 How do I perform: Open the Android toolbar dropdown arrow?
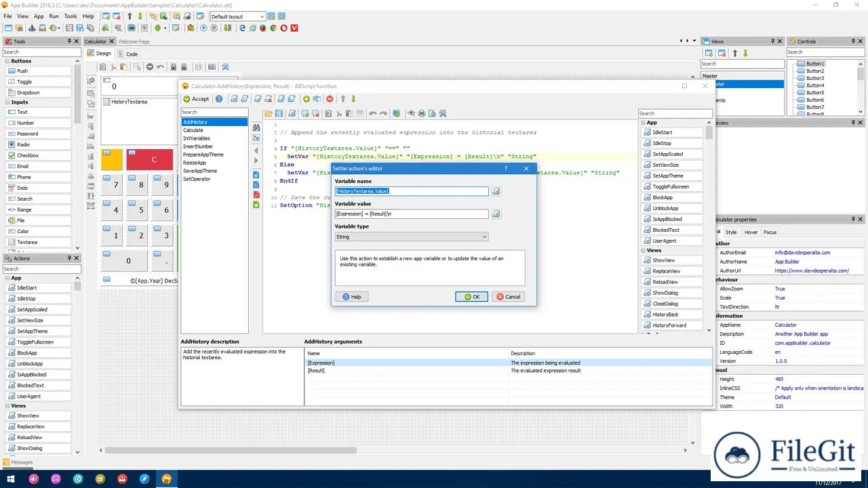click(165, 28)
